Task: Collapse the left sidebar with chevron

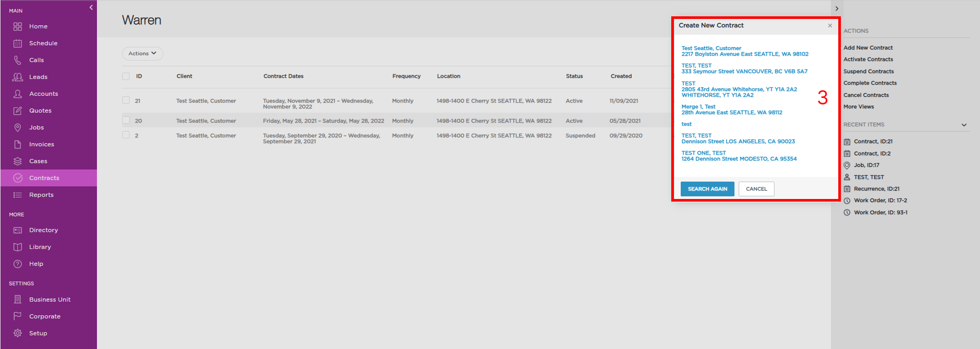Action: pos(91,7)
